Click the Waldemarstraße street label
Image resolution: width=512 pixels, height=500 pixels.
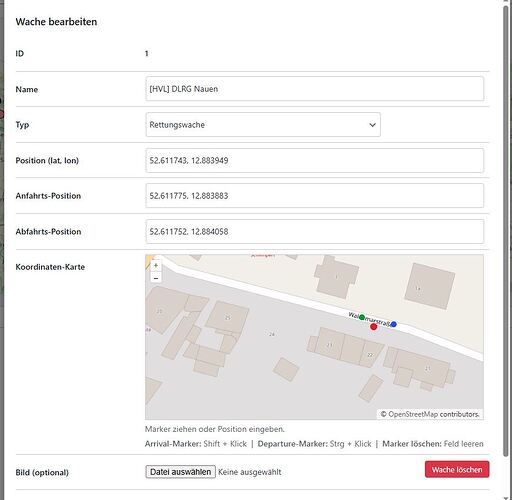coord(370,319)
